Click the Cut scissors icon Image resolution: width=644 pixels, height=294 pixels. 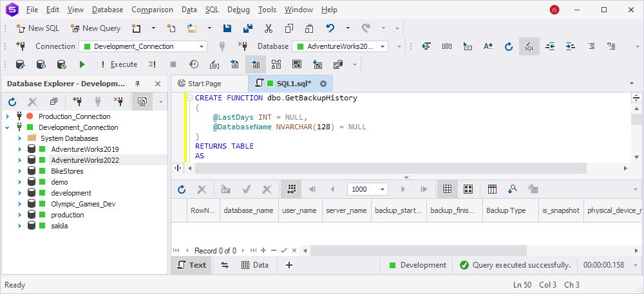tap(269, 28)
